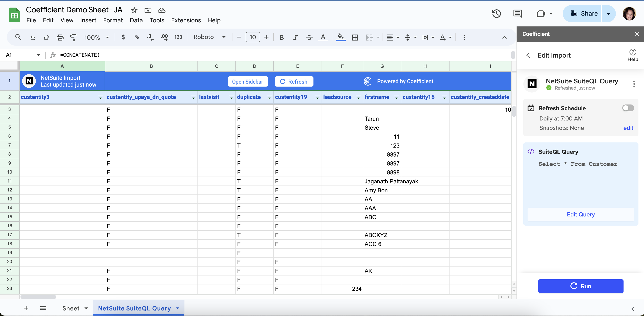This screenshot has width=644, height=316.
Task: Expand the Share options arrow
Action: click(x=609, y=14)
